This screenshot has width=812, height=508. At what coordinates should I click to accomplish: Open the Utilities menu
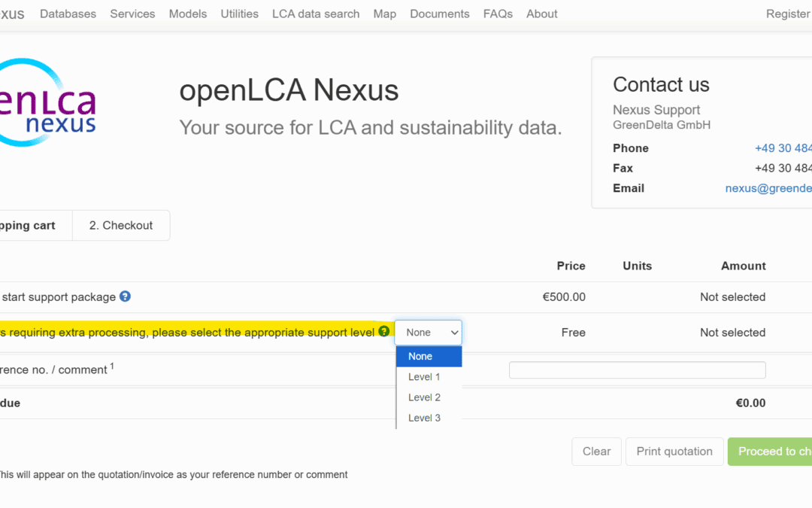tap(239, 14)
